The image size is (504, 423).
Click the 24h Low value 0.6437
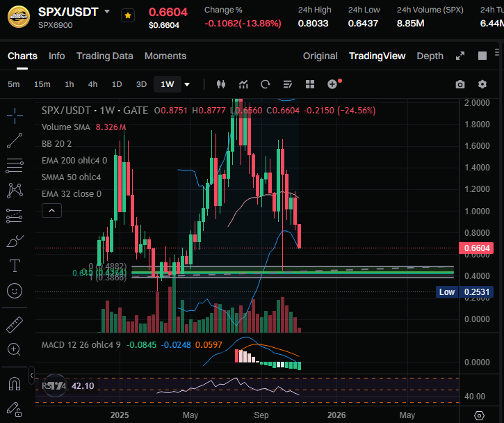[363, 24]
